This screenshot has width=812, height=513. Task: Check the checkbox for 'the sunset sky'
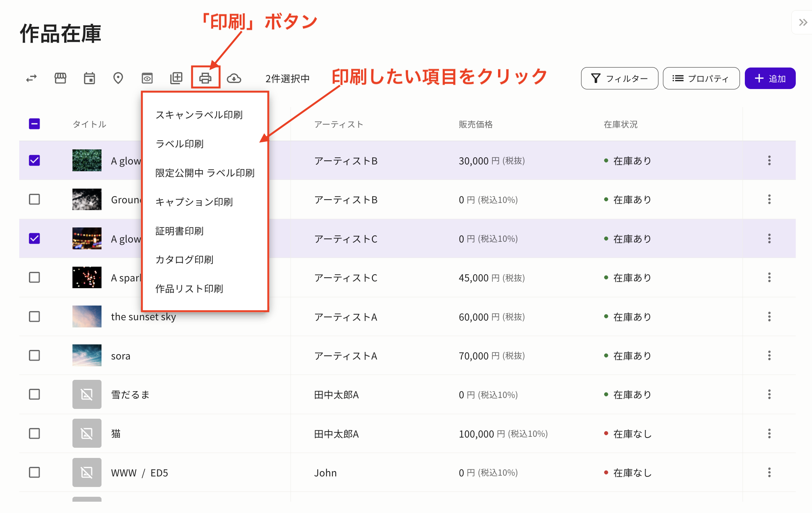[34, 316]
